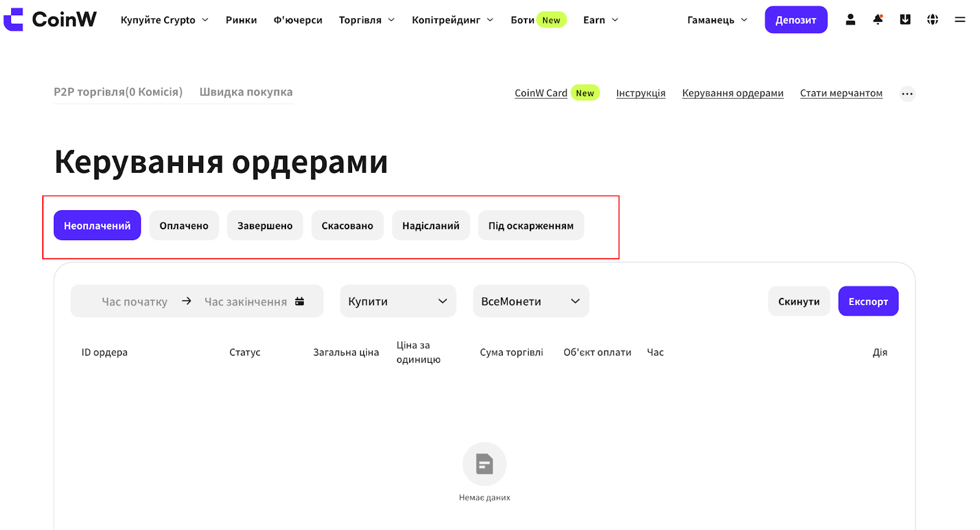Expand the Торгівля menu
This screenshot has width=980, height=530.
[366, 20]
